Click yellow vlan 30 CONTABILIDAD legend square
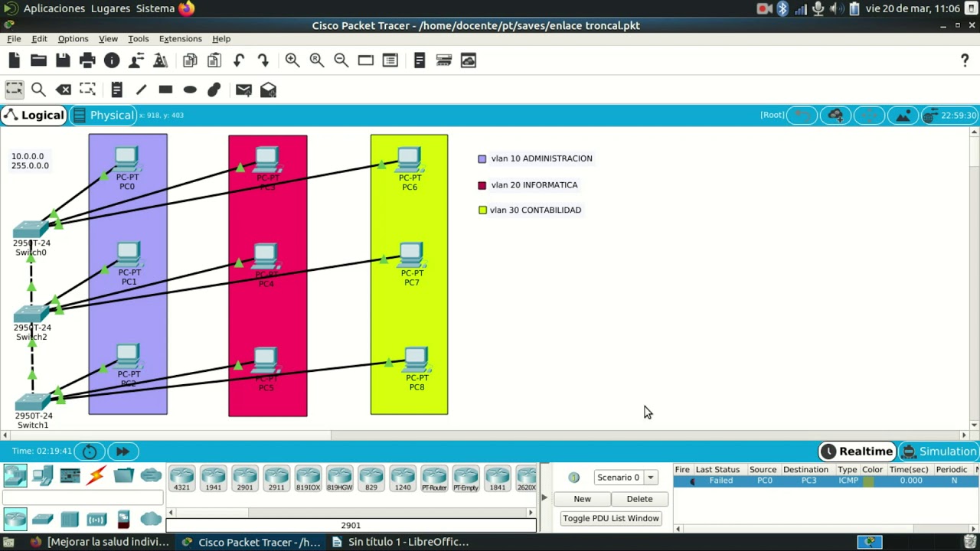Screen dimensions: 980x551 pos(482,210)
